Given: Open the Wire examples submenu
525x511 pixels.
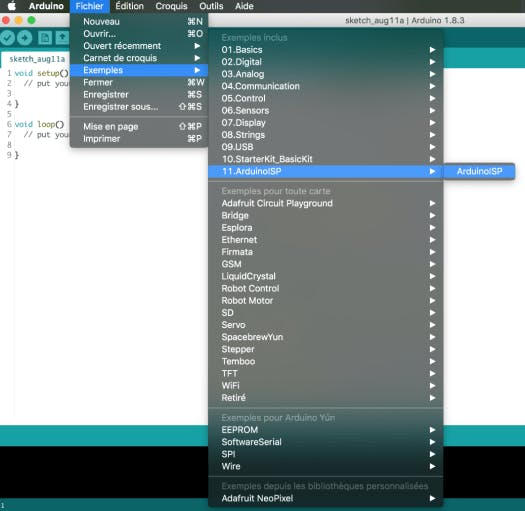Looking at the screenshot, I should tap(325, 466).
